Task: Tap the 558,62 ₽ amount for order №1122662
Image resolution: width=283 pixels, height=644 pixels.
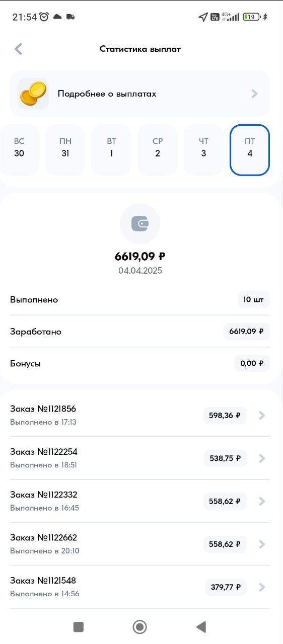Action: point(225,544)
